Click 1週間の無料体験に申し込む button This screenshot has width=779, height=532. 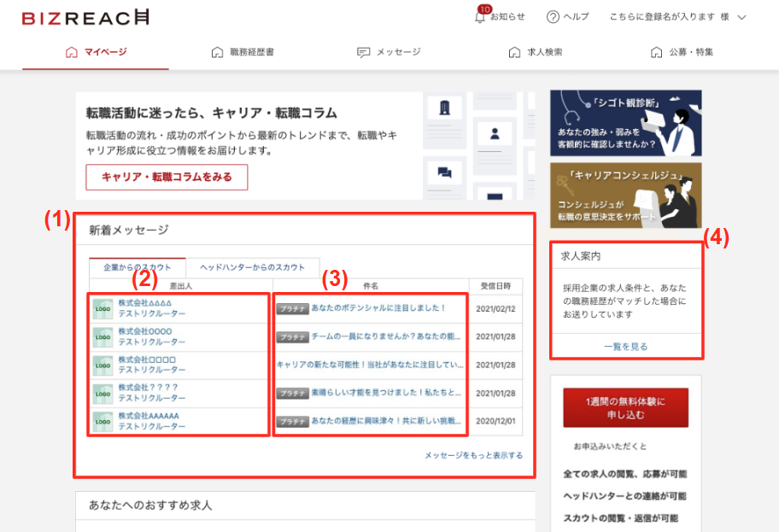coord(625,408)
